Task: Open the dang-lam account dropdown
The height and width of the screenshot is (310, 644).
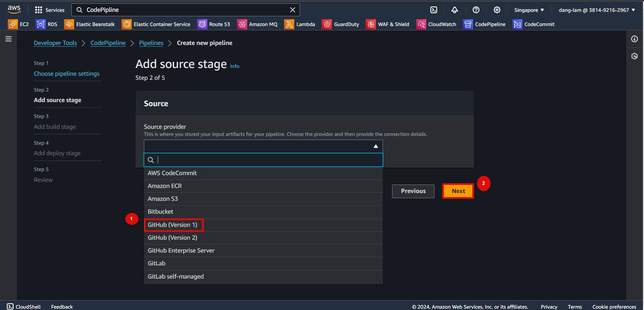Action: click(597, 10)
